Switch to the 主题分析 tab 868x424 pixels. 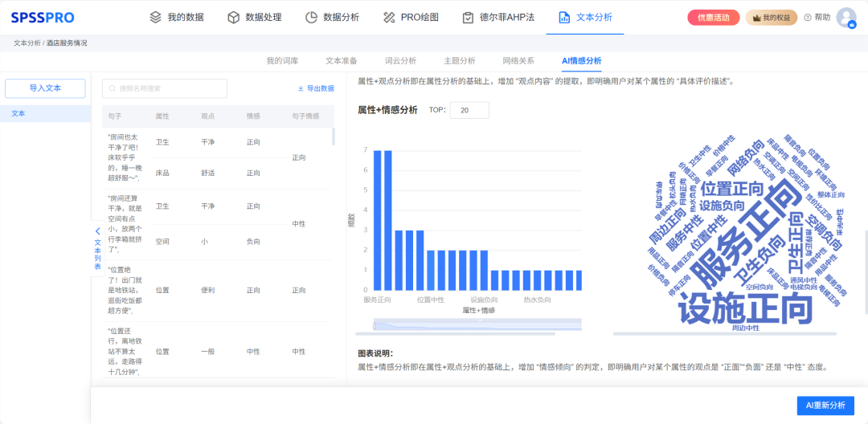coord(459,60)
